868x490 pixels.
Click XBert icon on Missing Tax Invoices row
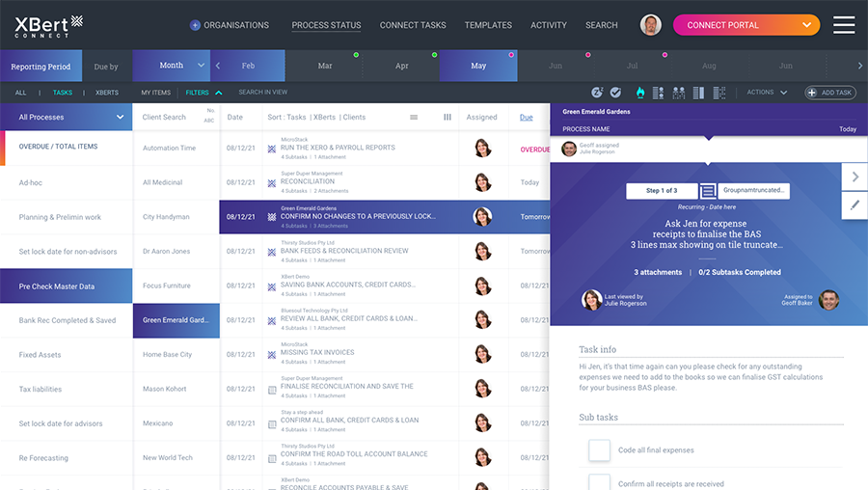[x=272, y=355]
